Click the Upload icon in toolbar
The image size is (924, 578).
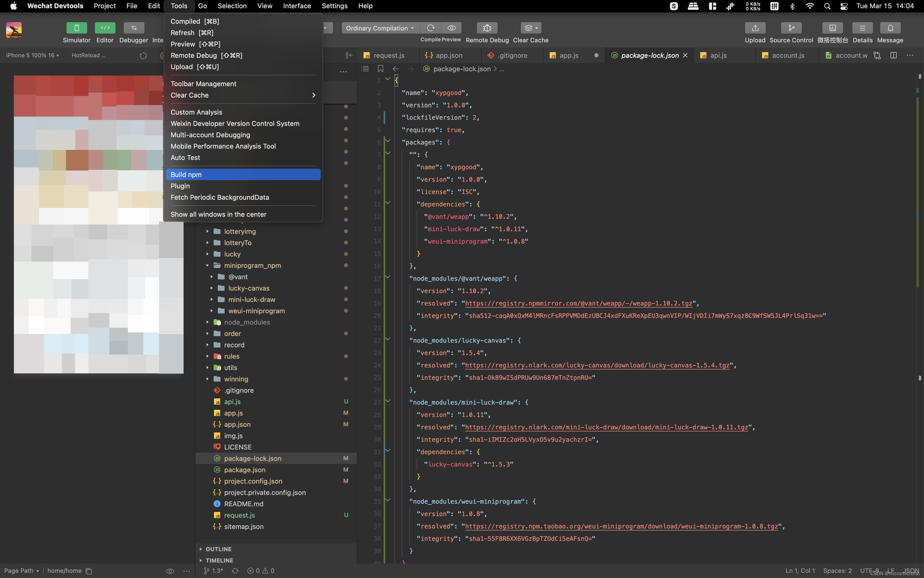pos(755,28)
